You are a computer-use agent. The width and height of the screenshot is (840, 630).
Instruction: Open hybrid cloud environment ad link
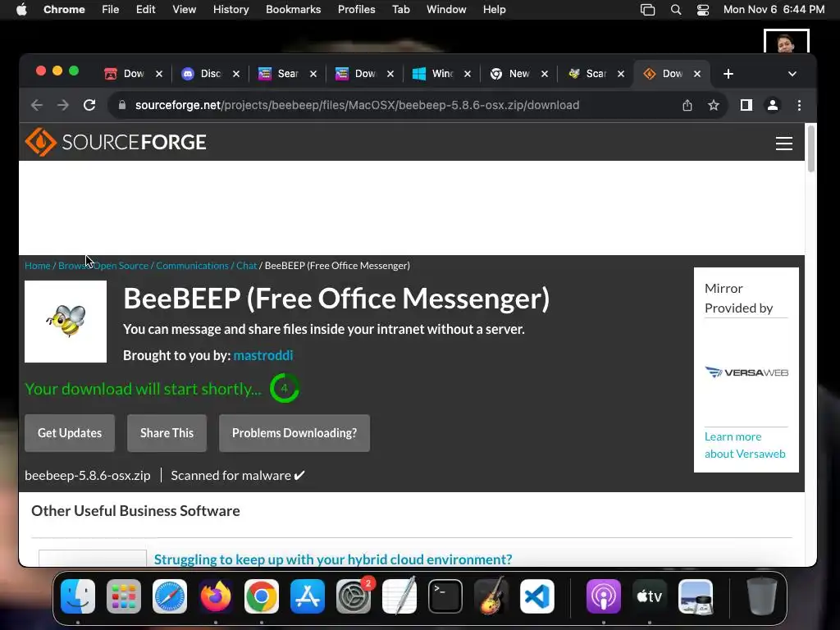[333, 559]
